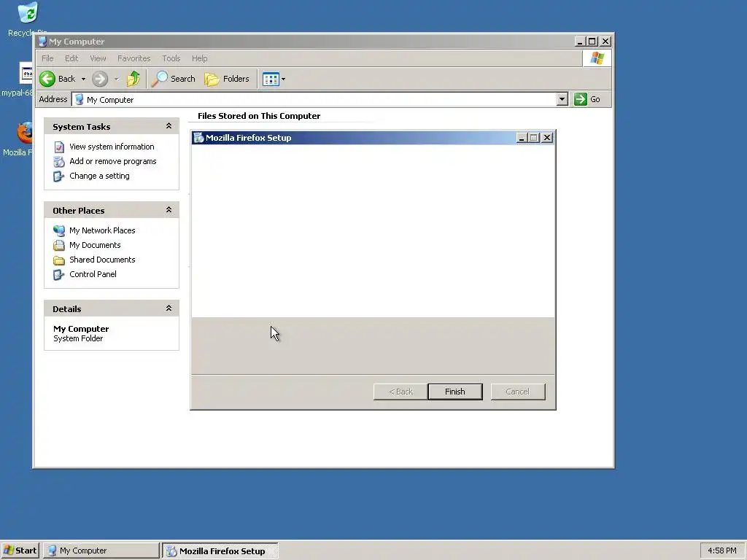
Task: Open the Edit menu
Action: click(71, 58)
